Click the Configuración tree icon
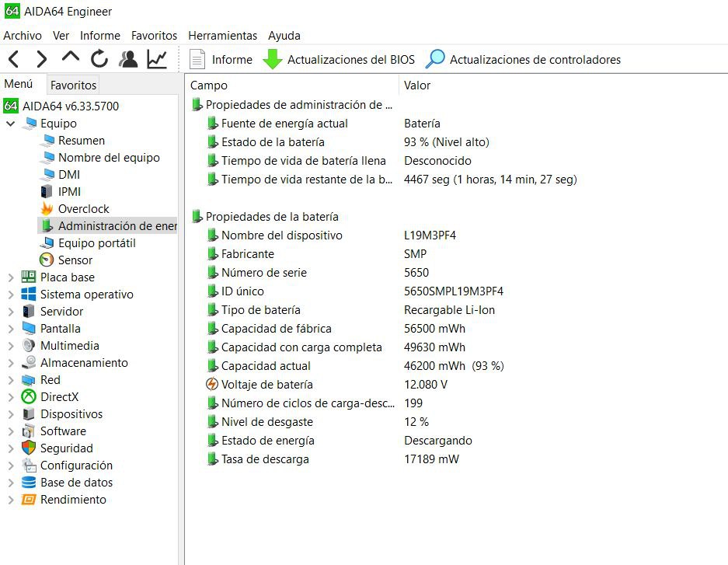This screenshot has width=728, height=565. 29,466
